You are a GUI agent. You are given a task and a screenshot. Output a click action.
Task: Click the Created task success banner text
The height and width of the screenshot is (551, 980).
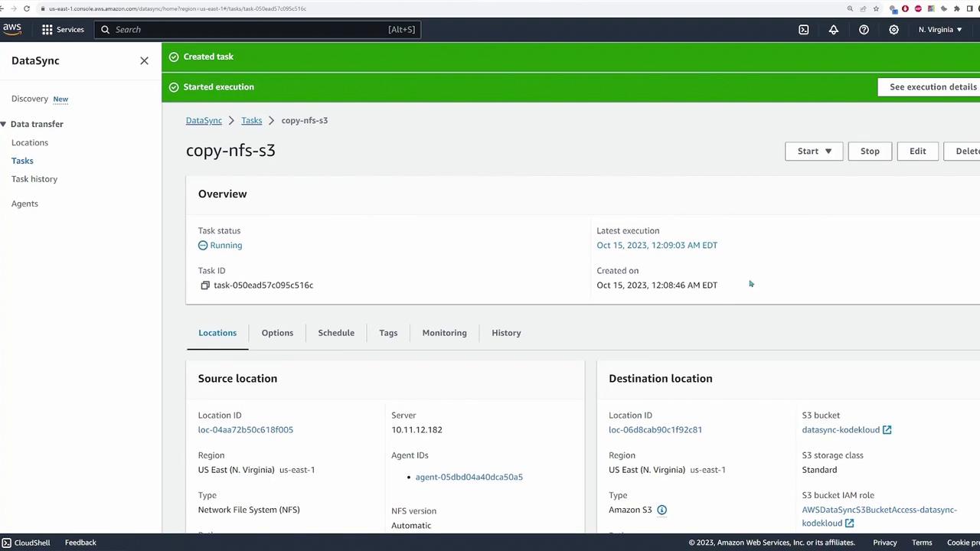pos(208,57)
